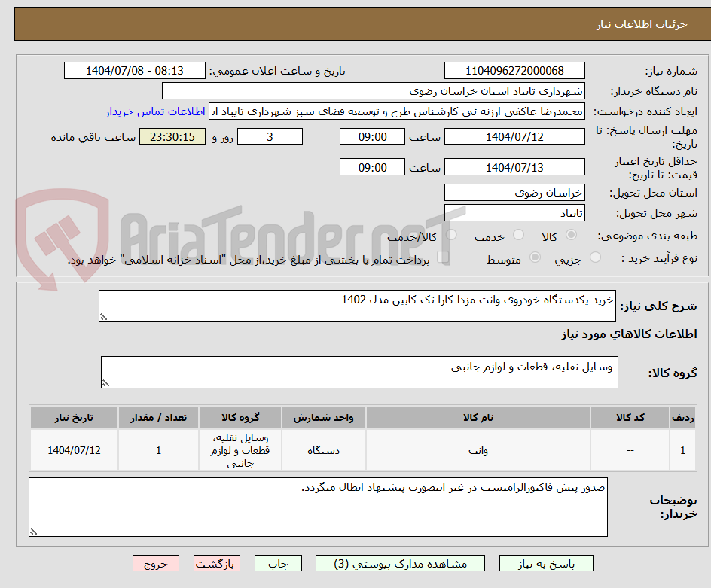Click the مهلت ارسال پاسخ date 1404/07/12

point(515,136)
